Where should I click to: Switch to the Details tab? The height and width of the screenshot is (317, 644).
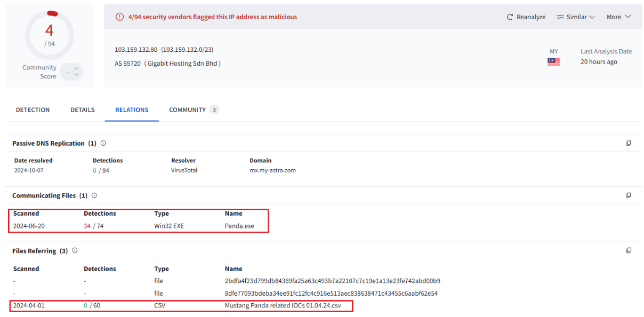point(82,110)
